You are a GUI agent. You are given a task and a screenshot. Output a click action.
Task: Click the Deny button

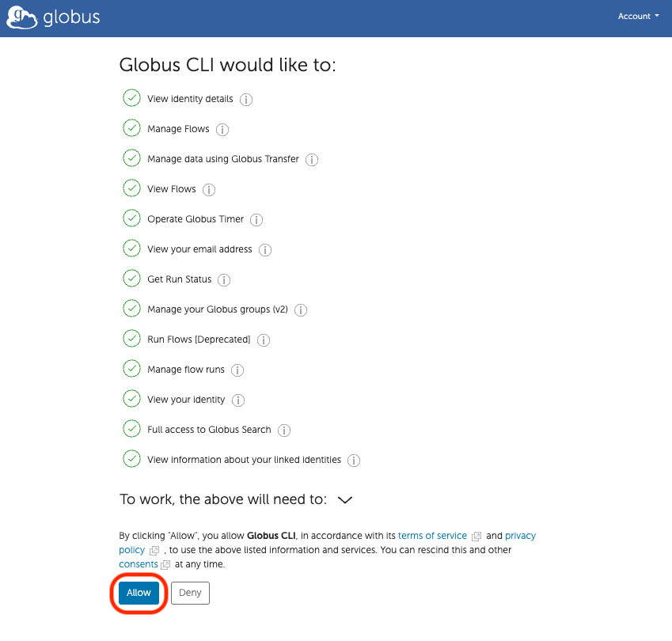pyautogui.click(x=189, y=592)
